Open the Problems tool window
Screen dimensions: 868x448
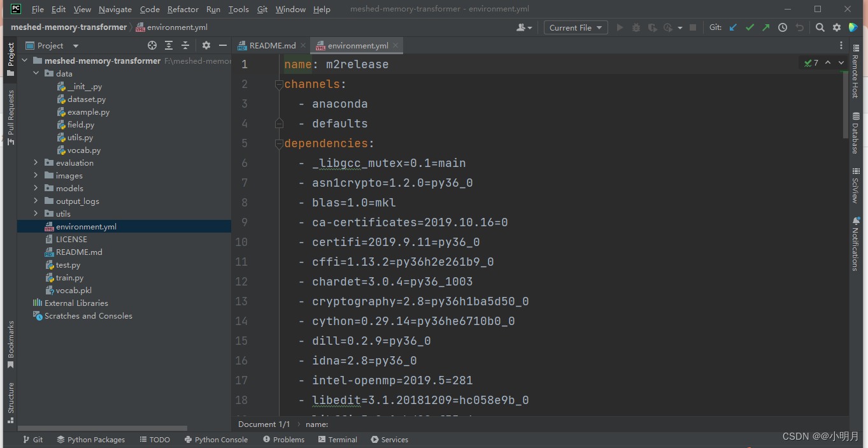point(283,440)
